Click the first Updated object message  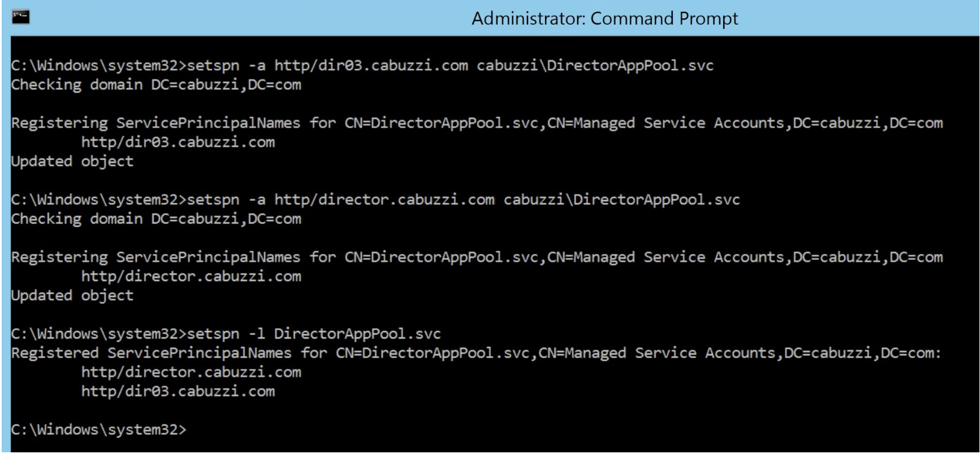click(x=72, y=161)
